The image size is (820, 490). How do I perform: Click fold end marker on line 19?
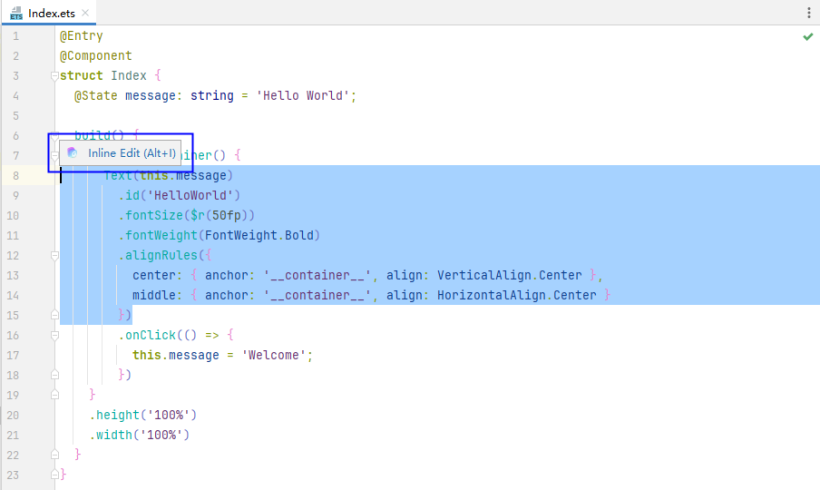tap(53, 395)
